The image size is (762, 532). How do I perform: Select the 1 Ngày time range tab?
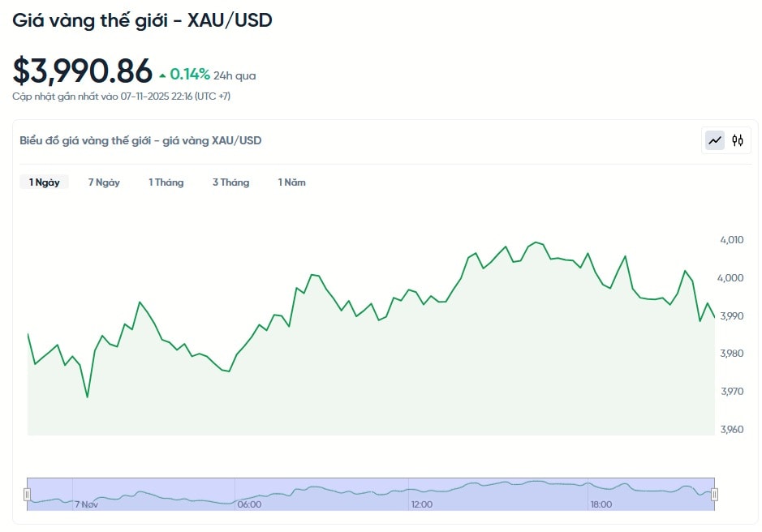pos(45,182)
